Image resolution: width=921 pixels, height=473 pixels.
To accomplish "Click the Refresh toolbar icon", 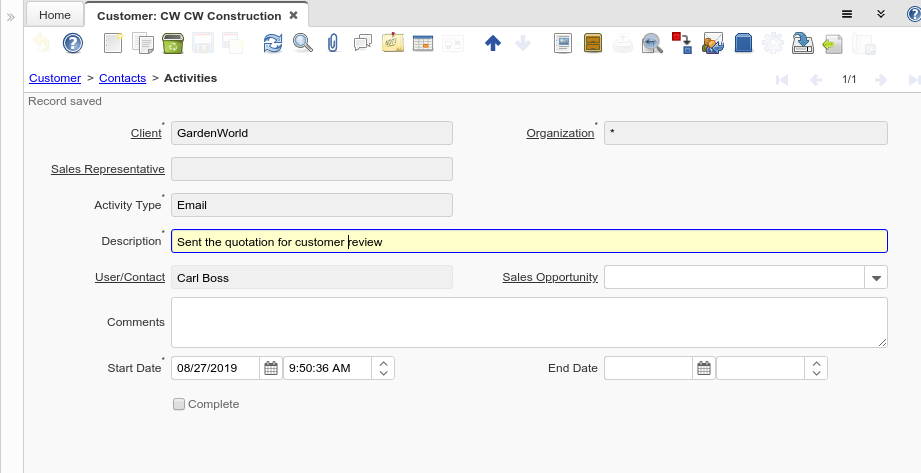I will [273, 43].
